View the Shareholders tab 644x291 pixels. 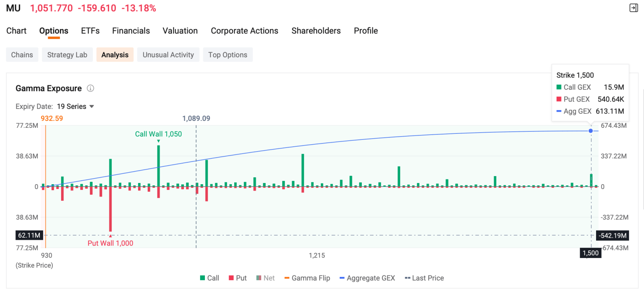[316, 31]
